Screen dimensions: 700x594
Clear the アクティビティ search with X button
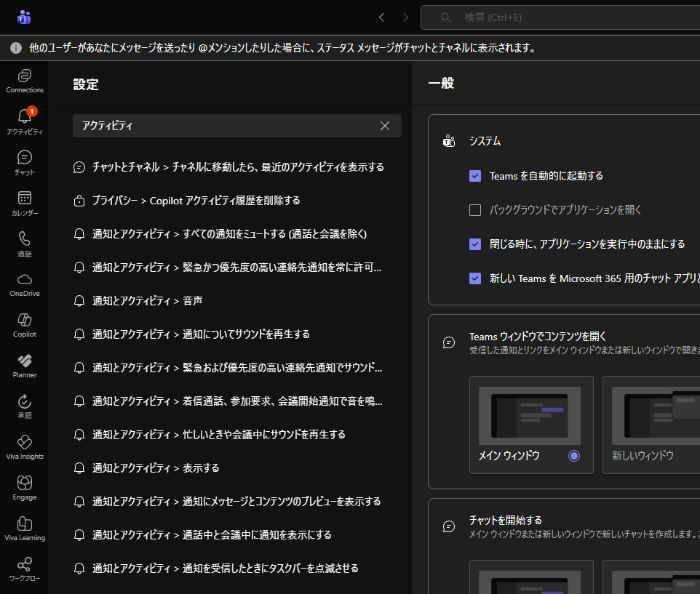pyautogui.click(x=385, y=126)
